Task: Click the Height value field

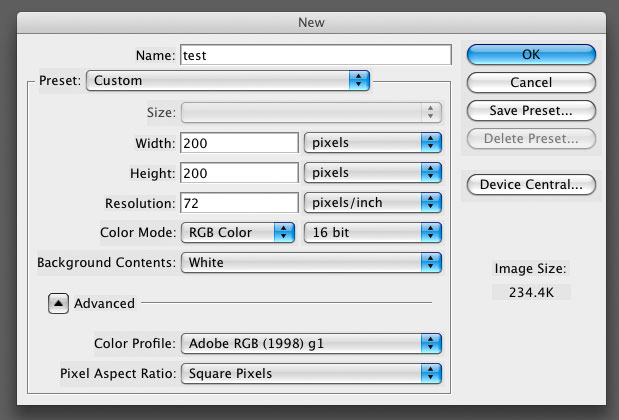Action: pyautogui.click(x=239, y=173)
